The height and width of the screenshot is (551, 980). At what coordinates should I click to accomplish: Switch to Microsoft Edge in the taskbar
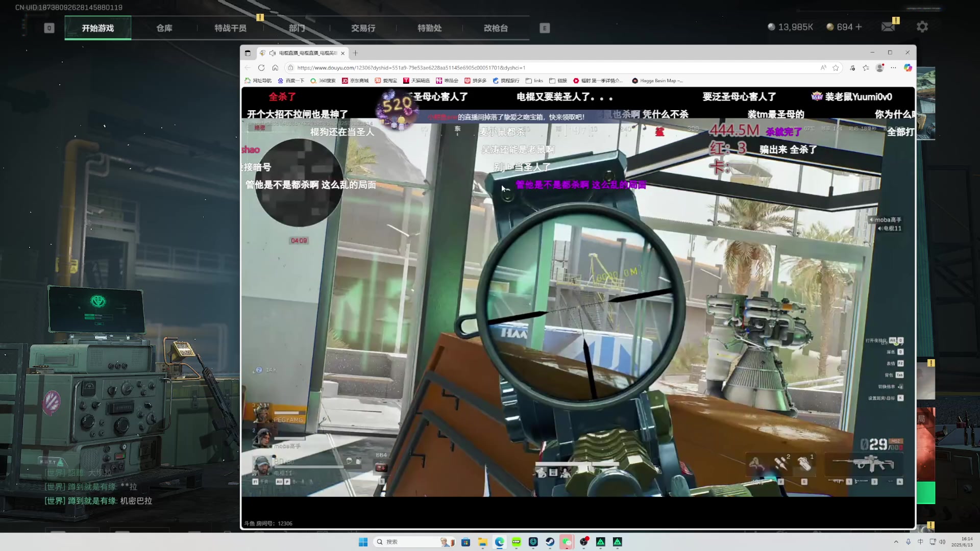[x=499, y=542]
